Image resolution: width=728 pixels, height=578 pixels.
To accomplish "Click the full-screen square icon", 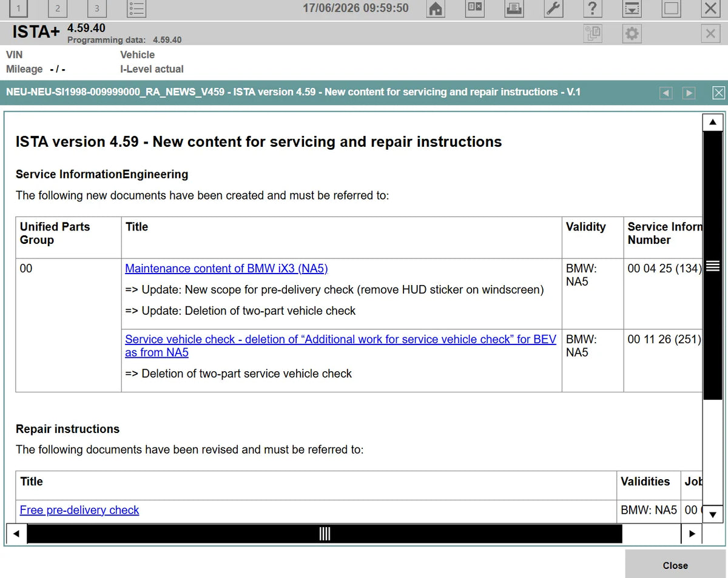I will pyautogui.click(x=671, y=8).
